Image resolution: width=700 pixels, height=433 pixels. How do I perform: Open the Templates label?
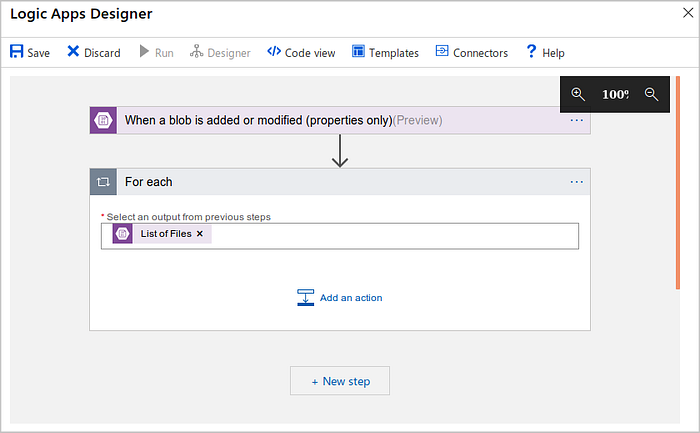click(394, 53)
